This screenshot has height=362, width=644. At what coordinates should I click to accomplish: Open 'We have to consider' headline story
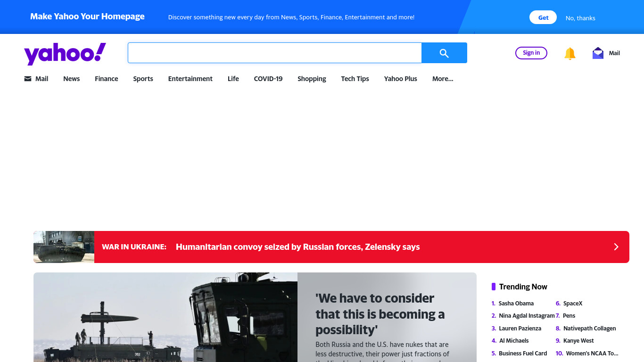[380, 314]
